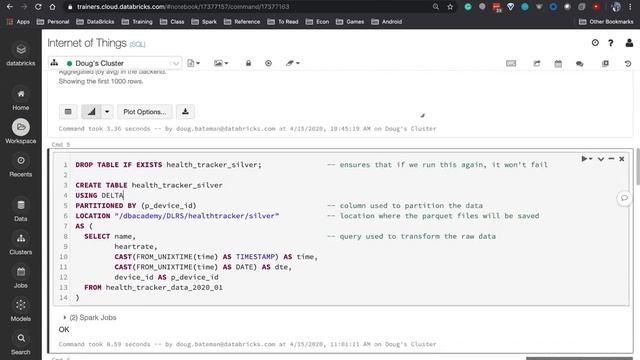640x360 pixels.
Task: Open the browser home page
Action: tap(52, 7)
